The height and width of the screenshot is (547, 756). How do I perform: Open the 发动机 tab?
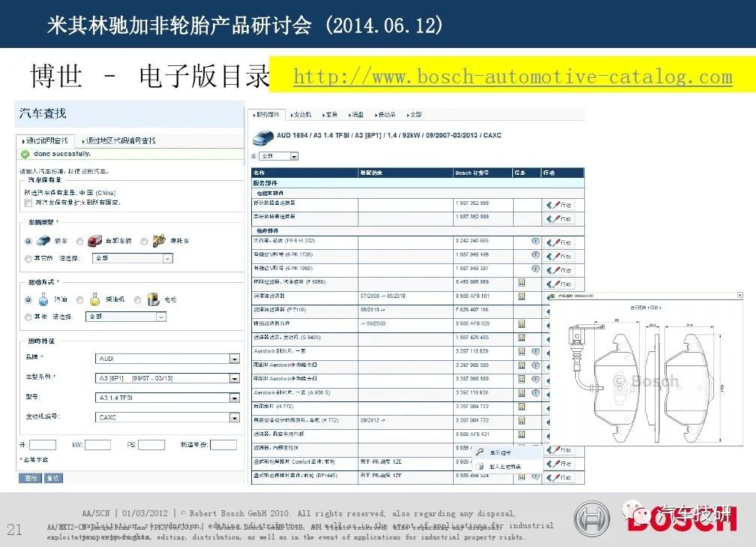[x=301, y=115]
